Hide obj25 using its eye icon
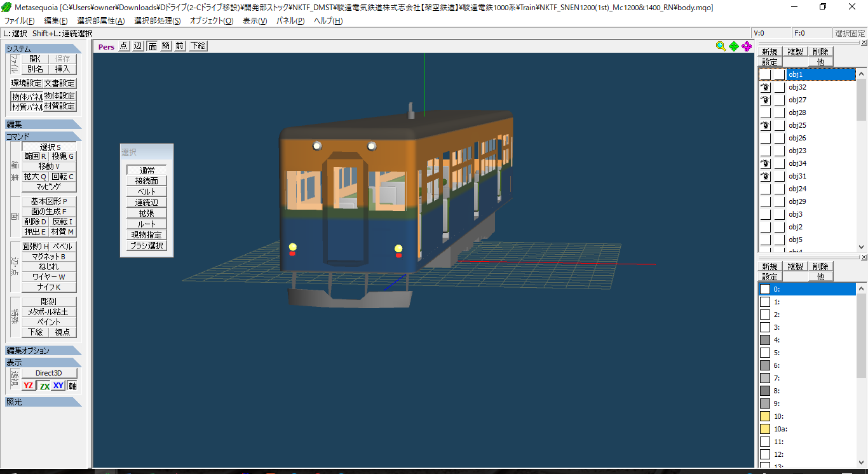 pyautogui.click(x=765, y=125)
